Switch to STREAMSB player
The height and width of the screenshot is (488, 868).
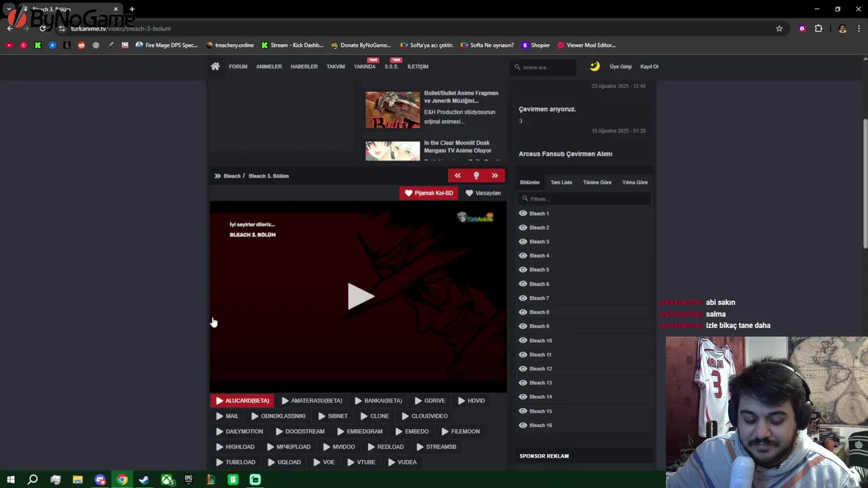pyautogui.click(x=436, y=447)
